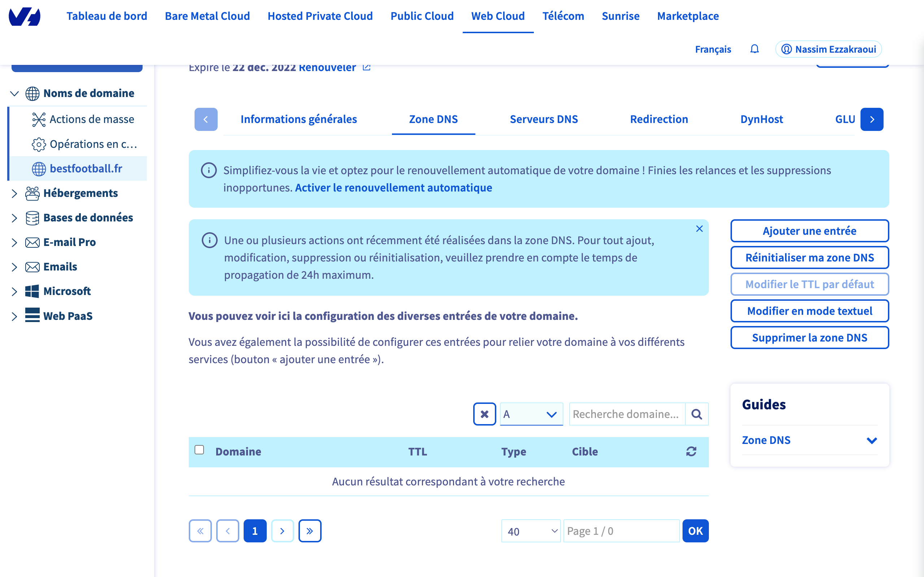Click Ajouter une entrée button
This screenshot has width=924, height=577.
click(x=810, y=231)
